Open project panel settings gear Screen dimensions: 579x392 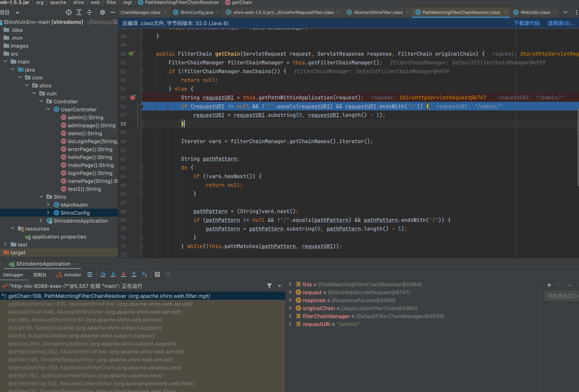(x=102, y=12)
